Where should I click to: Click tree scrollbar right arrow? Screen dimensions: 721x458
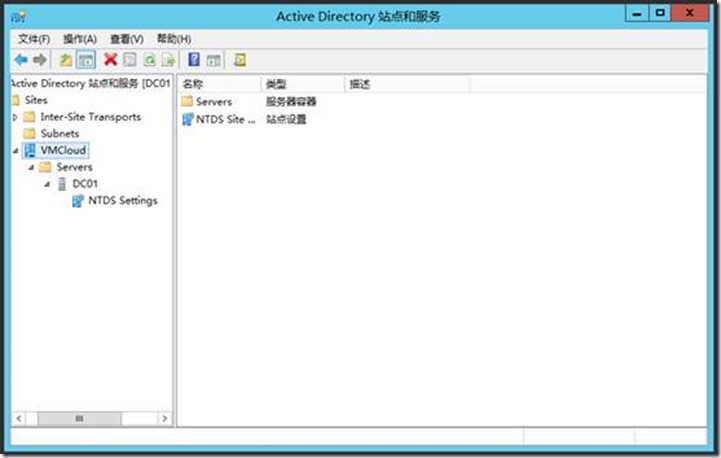click(x=165, y=418)
